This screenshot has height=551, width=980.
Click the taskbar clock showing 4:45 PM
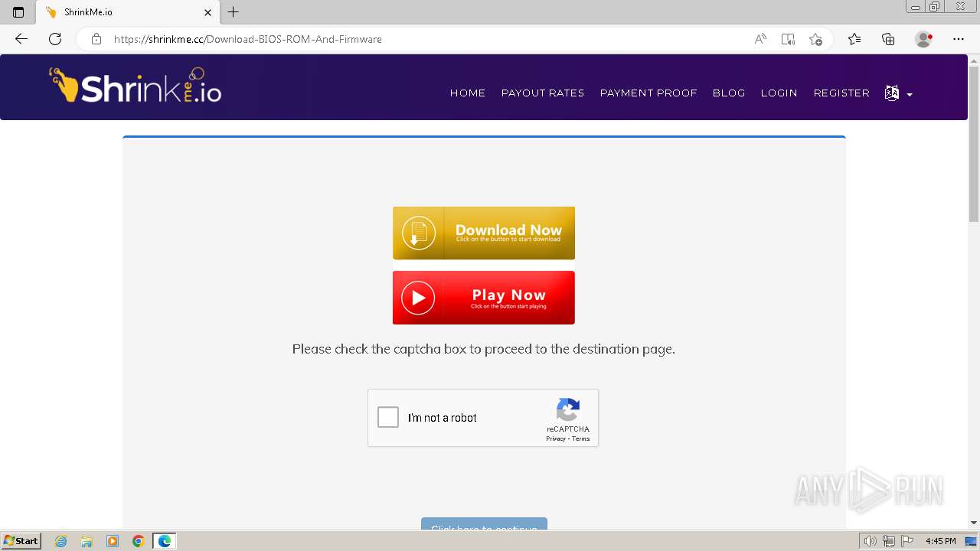940,541
